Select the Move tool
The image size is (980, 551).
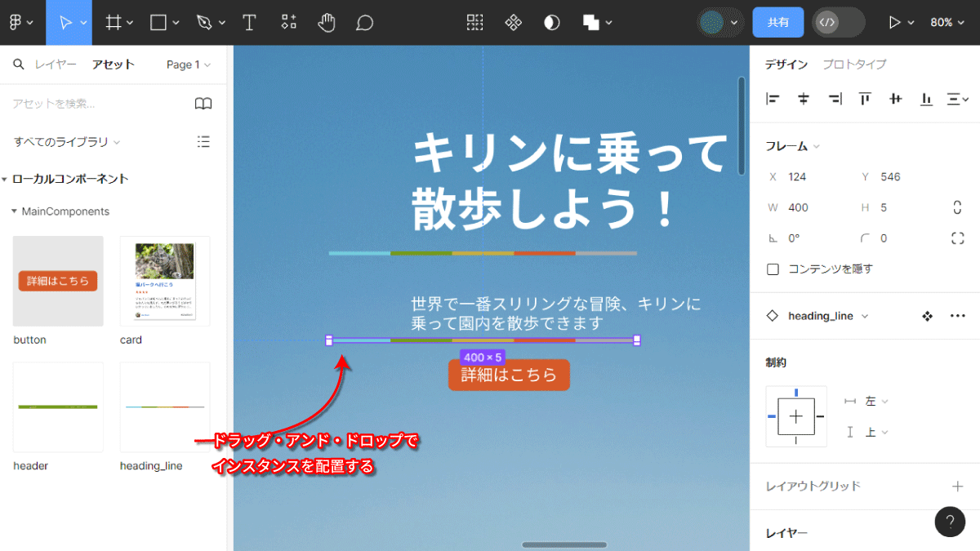(x=65, y=23)
